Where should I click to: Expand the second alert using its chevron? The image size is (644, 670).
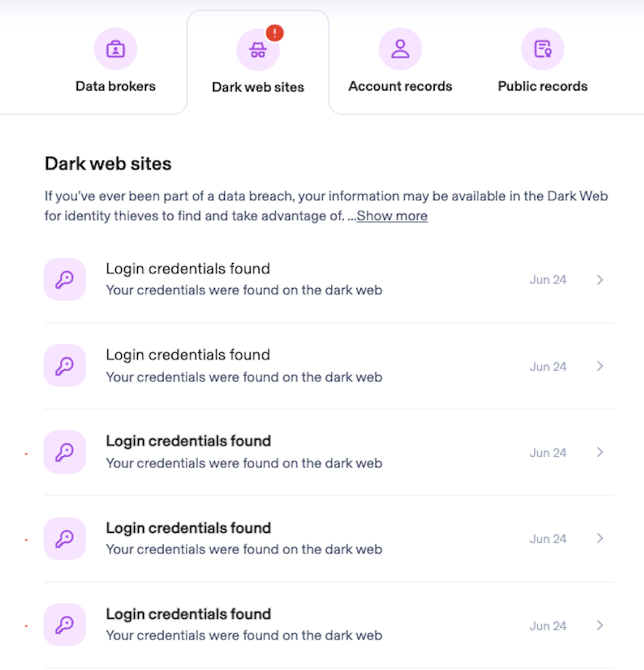point(600,366)
